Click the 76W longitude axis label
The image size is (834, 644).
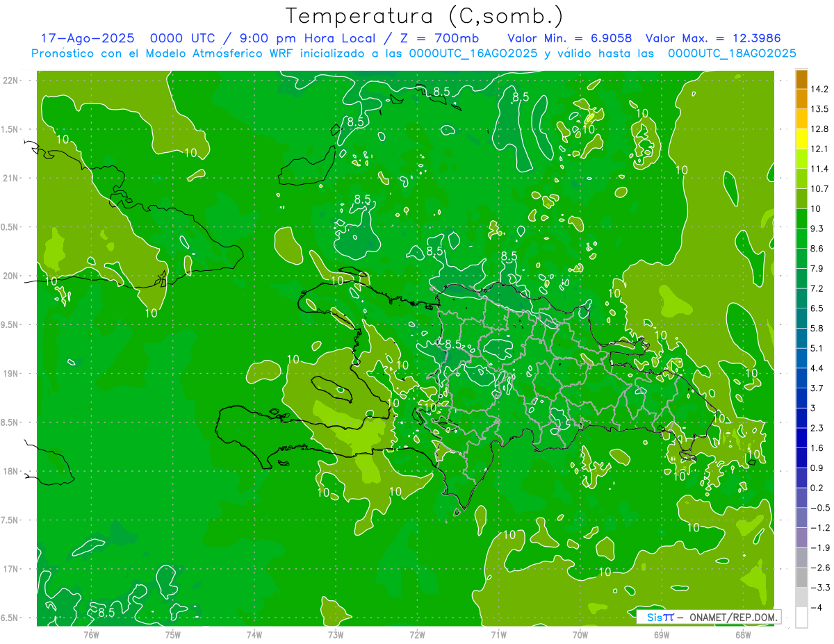tap(91, 635)
